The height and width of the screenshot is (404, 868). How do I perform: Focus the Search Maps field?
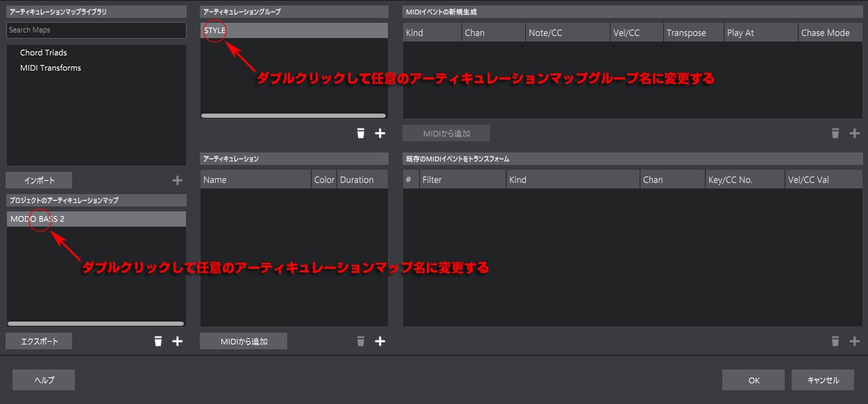96,30
